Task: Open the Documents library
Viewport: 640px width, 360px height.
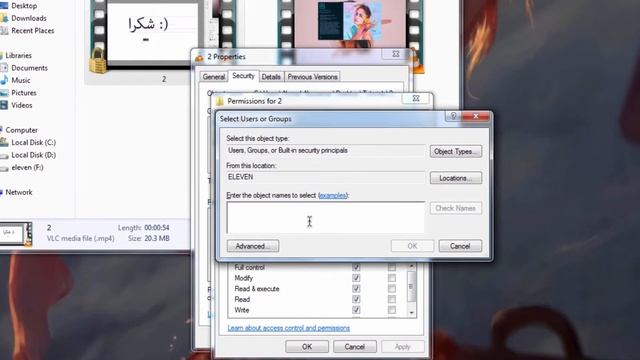Action: pos(29,68)
